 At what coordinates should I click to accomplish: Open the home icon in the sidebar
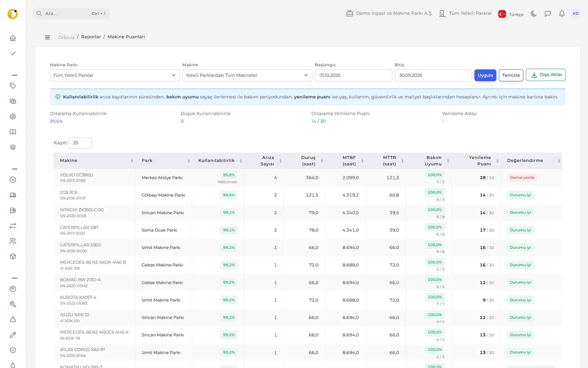13,38
